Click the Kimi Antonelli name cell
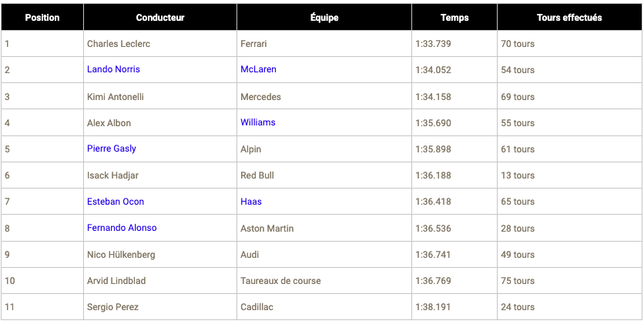The height and width of the screenshot is (324, 644). pos(116,97)
